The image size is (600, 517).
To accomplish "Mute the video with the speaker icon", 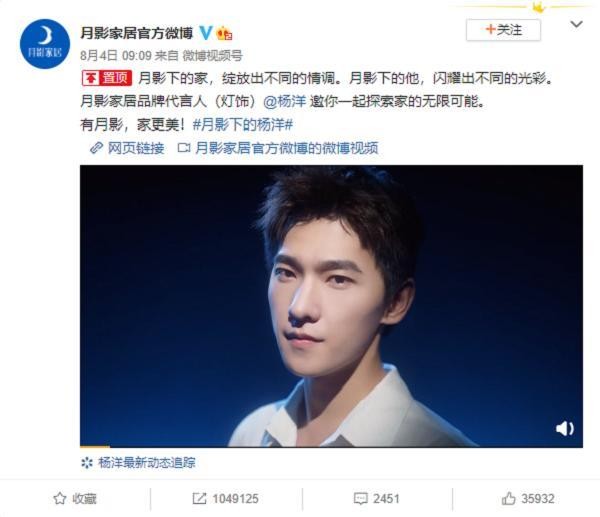I will tap(564, 428).
